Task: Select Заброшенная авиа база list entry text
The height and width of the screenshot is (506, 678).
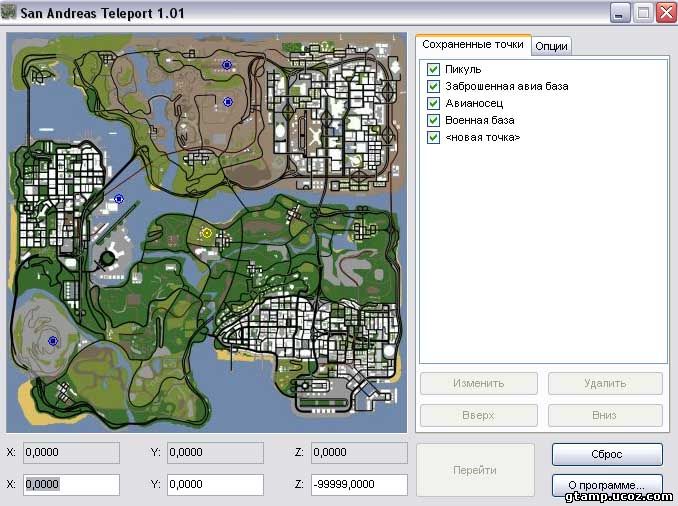Action: click(507, 86)
